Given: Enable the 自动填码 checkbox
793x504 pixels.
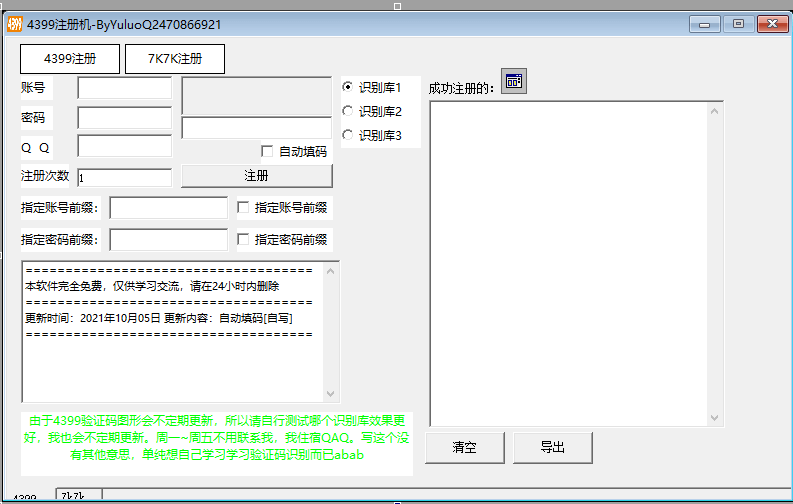Looking at the screenshot, I should (x=267, y=152).
